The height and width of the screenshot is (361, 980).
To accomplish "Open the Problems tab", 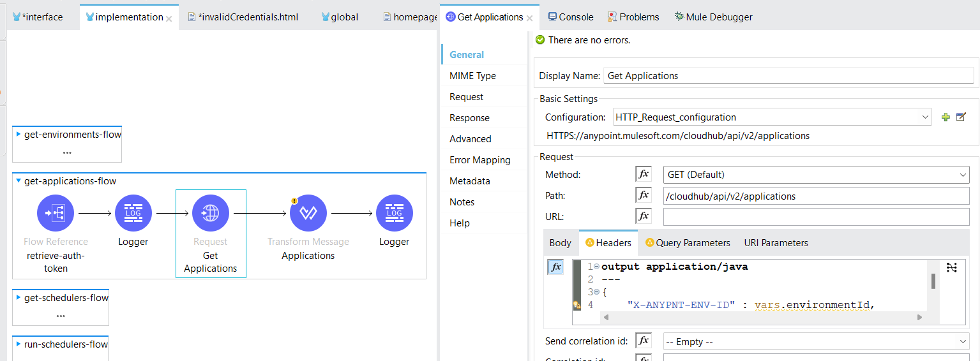I will 633,17.
